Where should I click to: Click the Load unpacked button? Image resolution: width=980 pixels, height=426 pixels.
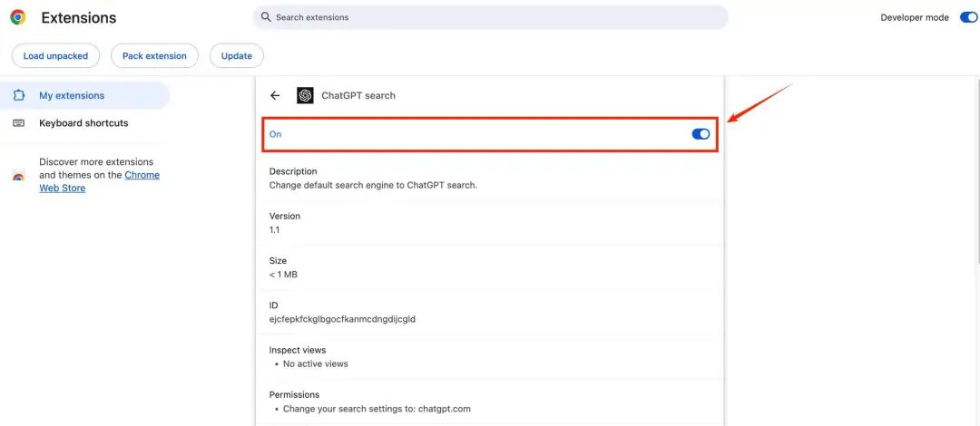click(x=55, y=55)
